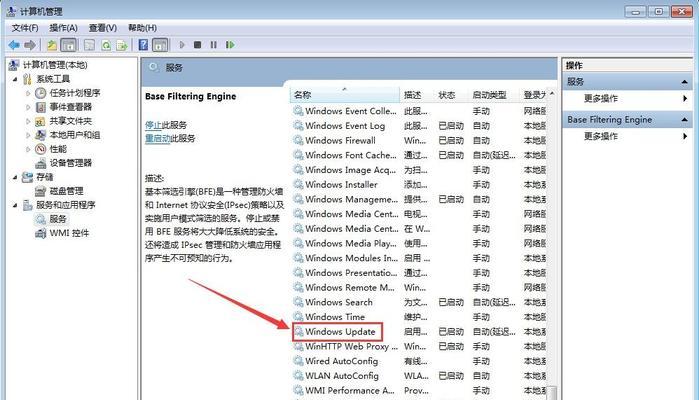Click the 任务计划程序 clock icon
The image size is (699, 400).
[x=41, y=93]
